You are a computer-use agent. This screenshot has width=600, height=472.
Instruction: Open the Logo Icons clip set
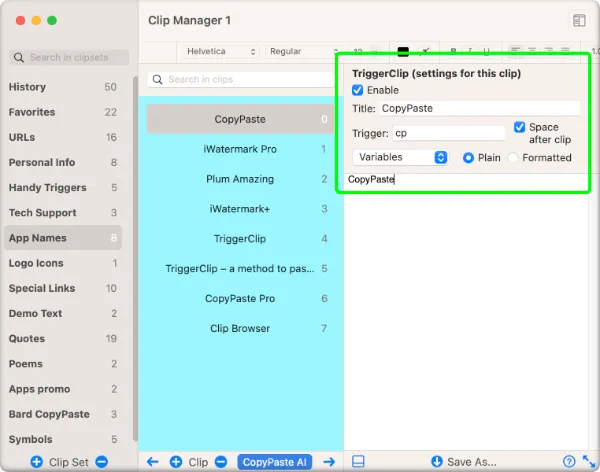click(x=63, y=263)
